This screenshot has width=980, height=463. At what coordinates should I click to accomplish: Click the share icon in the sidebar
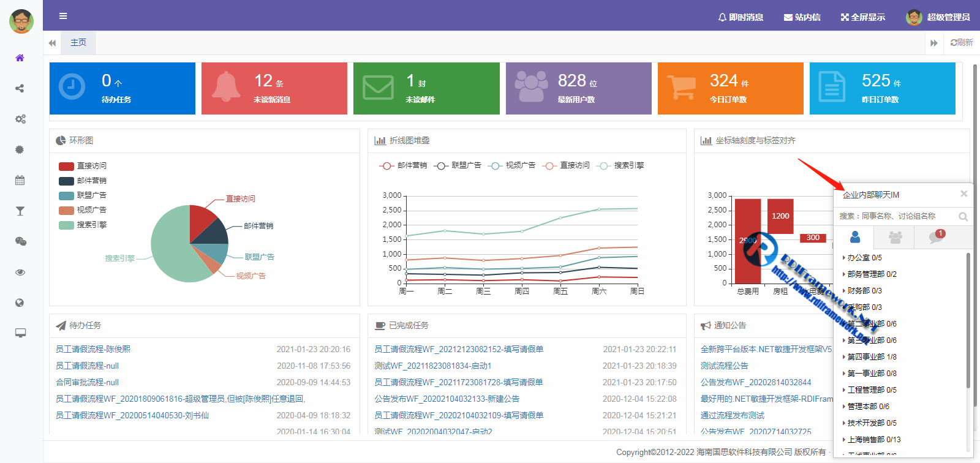[x=20, y=88]
